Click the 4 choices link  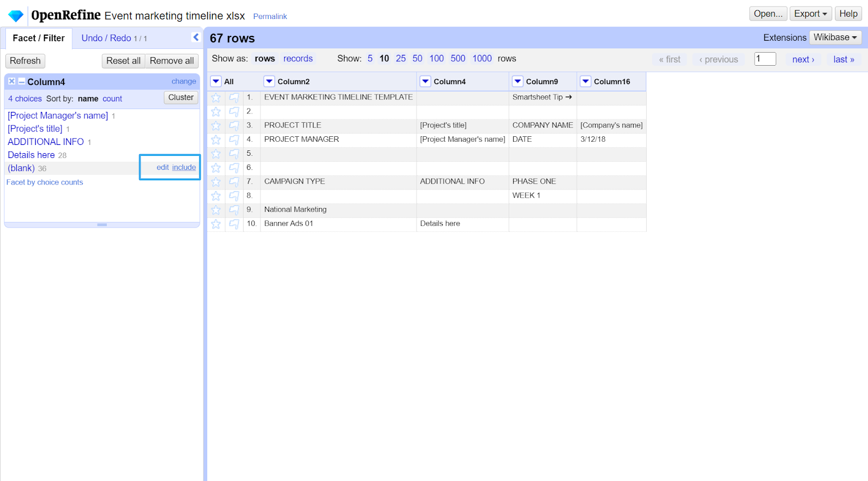[25, 99]
